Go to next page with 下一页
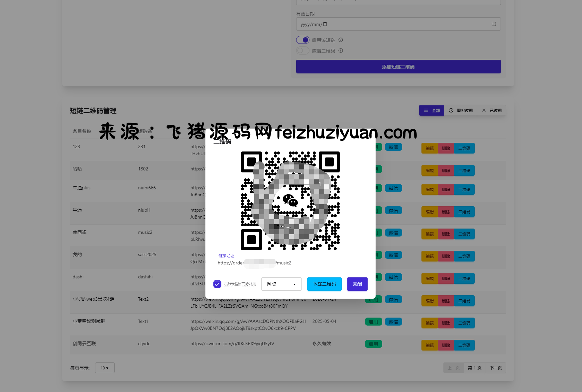 pos(496,368)
